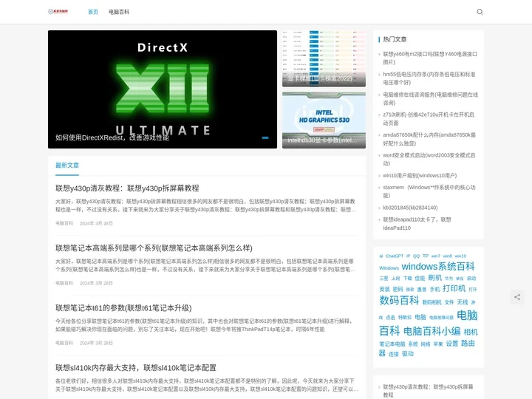The height and width of the screenshot is (399, 532).
Task: Click the 刷机 tag
Action: [x=434, y=278]
